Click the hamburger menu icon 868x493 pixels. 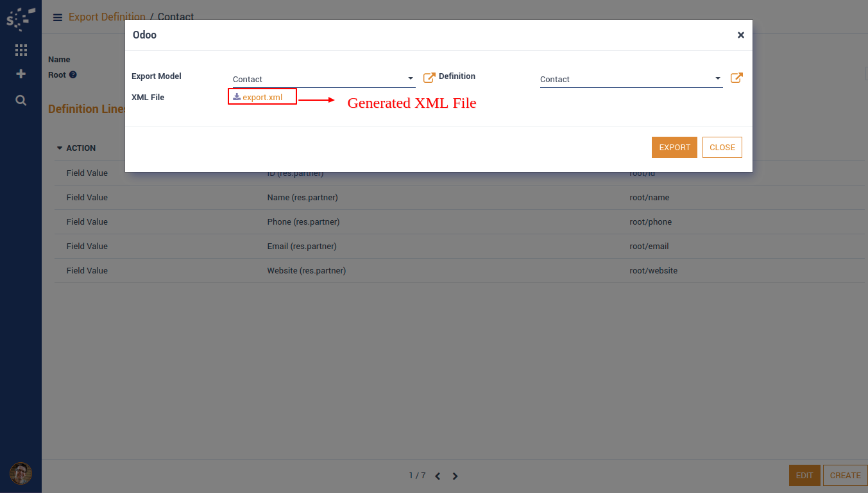(58, 17)
